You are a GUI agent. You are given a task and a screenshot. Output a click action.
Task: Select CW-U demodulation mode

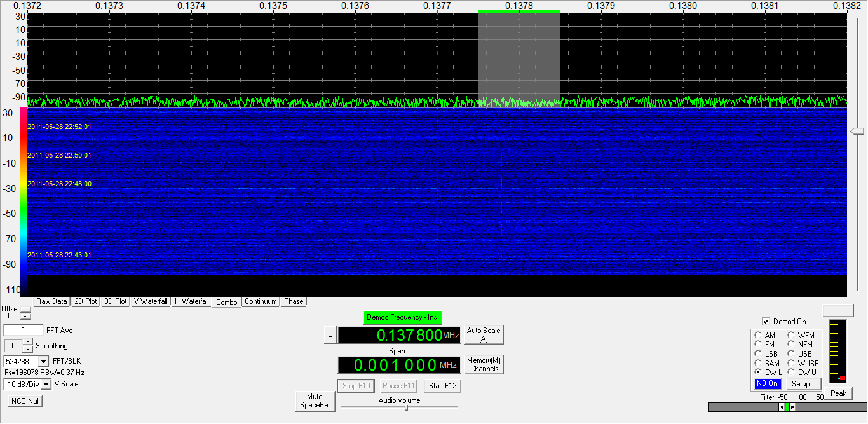[792, 372]
